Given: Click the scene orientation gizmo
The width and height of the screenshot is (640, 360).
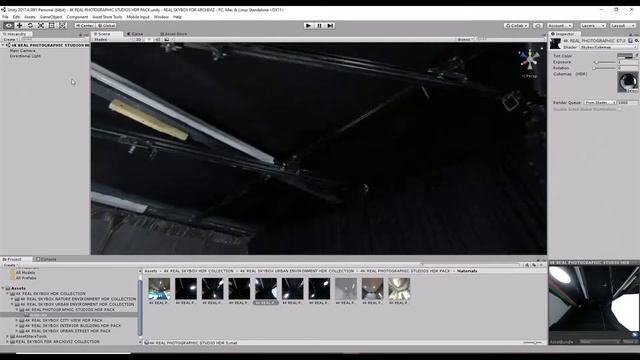Looking at the screenshot, I should point(530,60).
